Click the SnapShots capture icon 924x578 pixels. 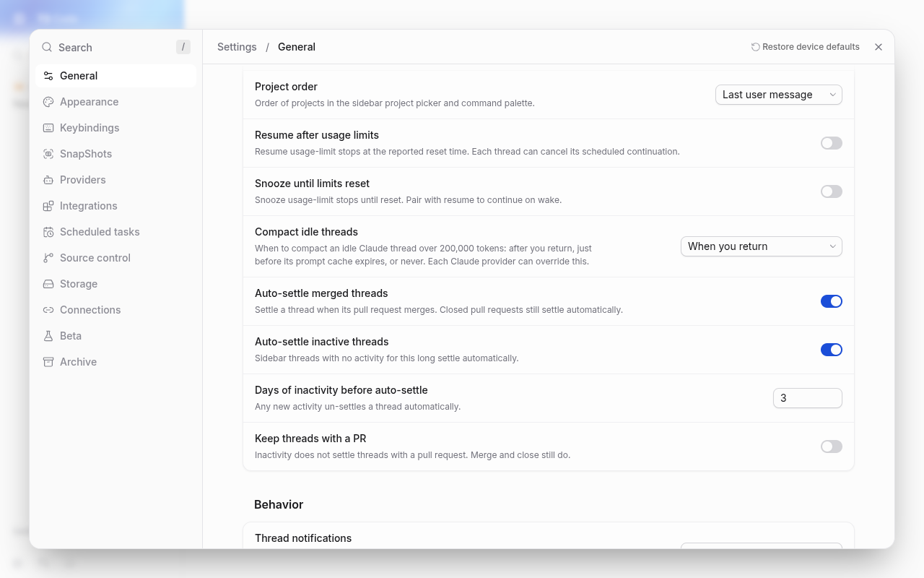pyautogui.click(x=48, y=154)
